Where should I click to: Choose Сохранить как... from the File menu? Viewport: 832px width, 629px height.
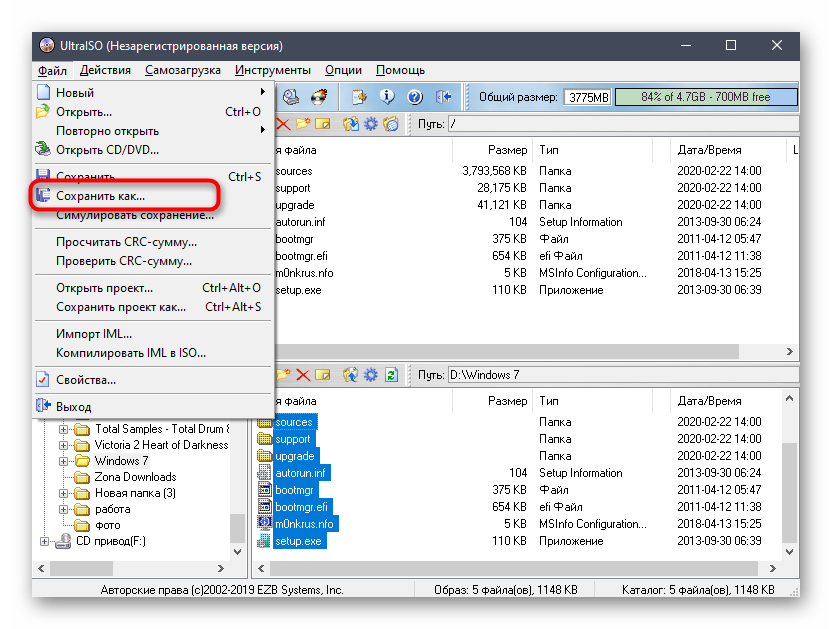point(100,196)
